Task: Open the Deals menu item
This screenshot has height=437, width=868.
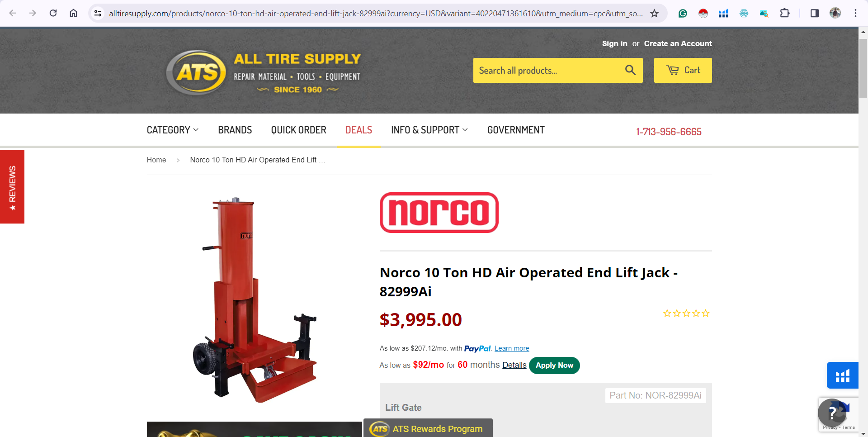Action: point(359,130)
